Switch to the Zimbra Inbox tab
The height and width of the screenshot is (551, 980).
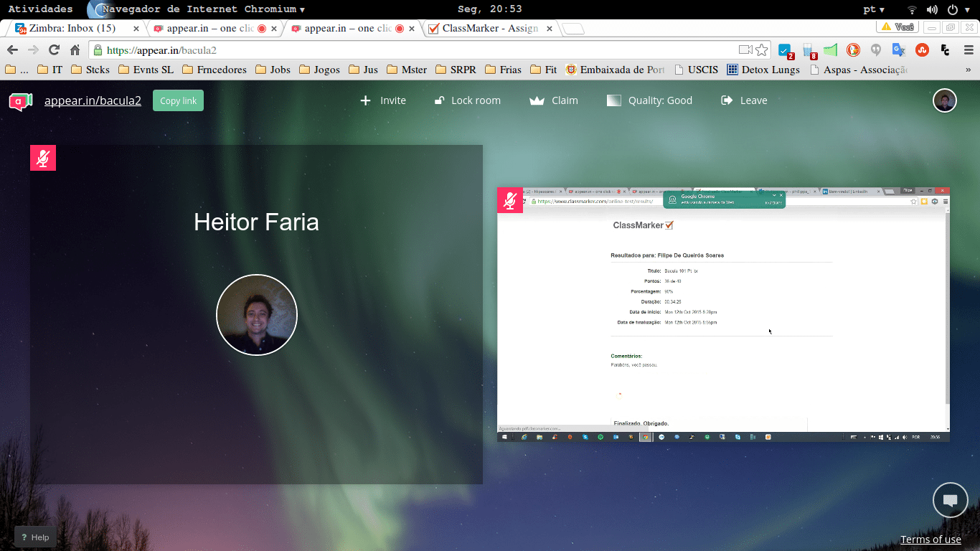pos(67,28)
